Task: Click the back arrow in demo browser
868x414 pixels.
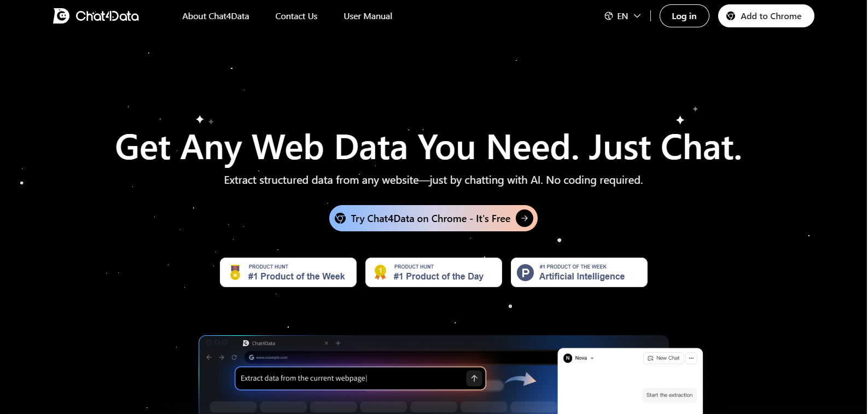Action: coord(209,357)
